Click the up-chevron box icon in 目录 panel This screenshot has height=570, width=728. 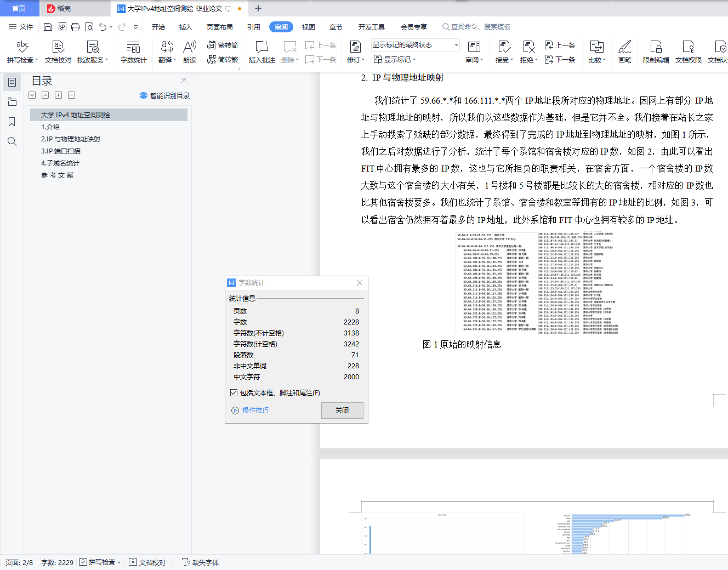[46, 95]
